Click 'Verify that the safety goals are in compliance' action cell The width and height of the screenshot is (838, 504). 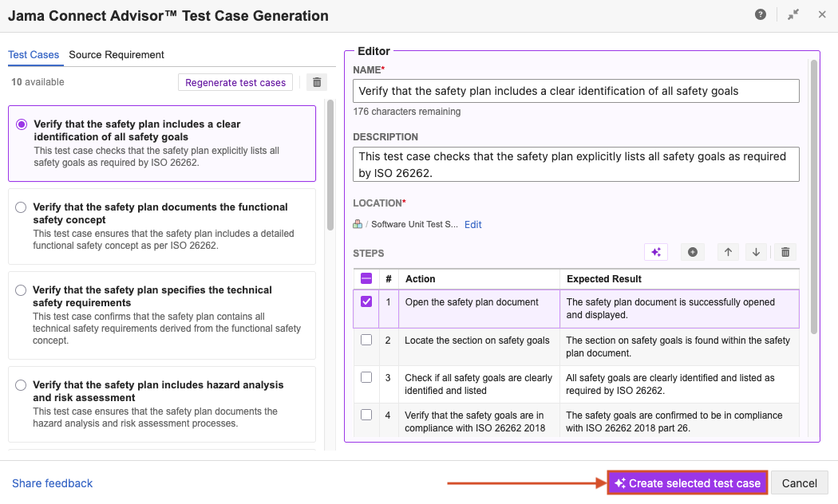[x=479, y=421]
